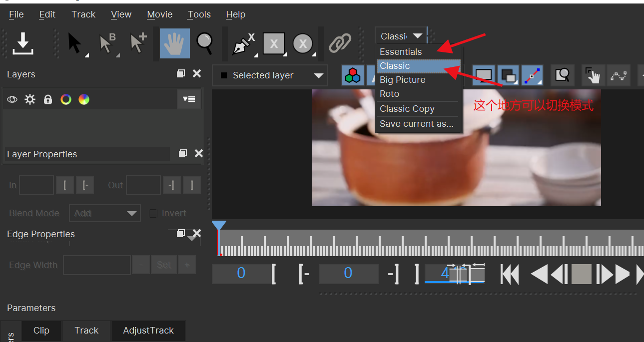Click the plus edge width button

coord(187,265)
